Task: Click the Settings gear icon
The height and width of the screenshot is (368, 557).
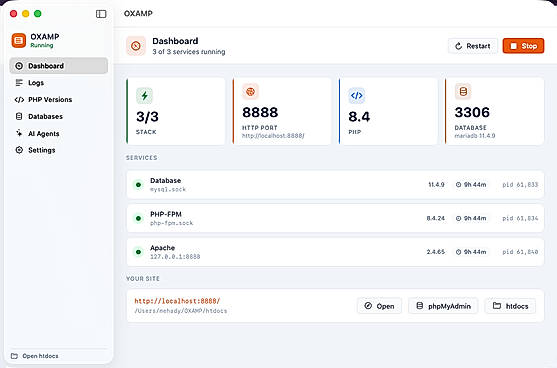Action: (19, 150)
